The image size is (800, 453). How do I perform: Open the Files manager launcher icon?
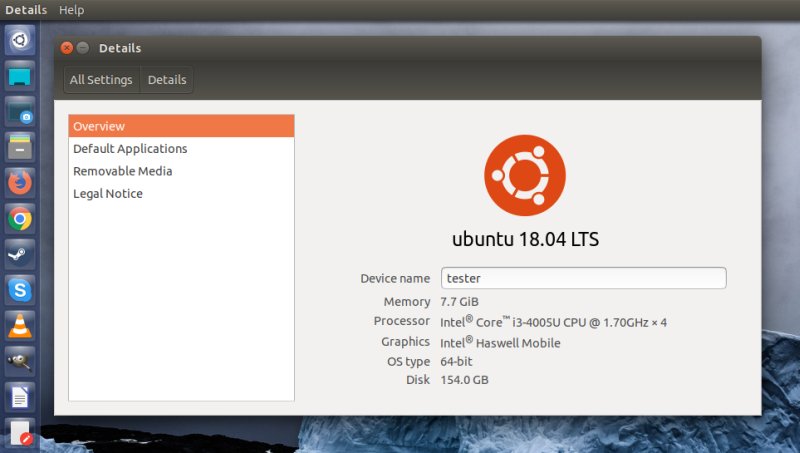click(x=20, y=148)
